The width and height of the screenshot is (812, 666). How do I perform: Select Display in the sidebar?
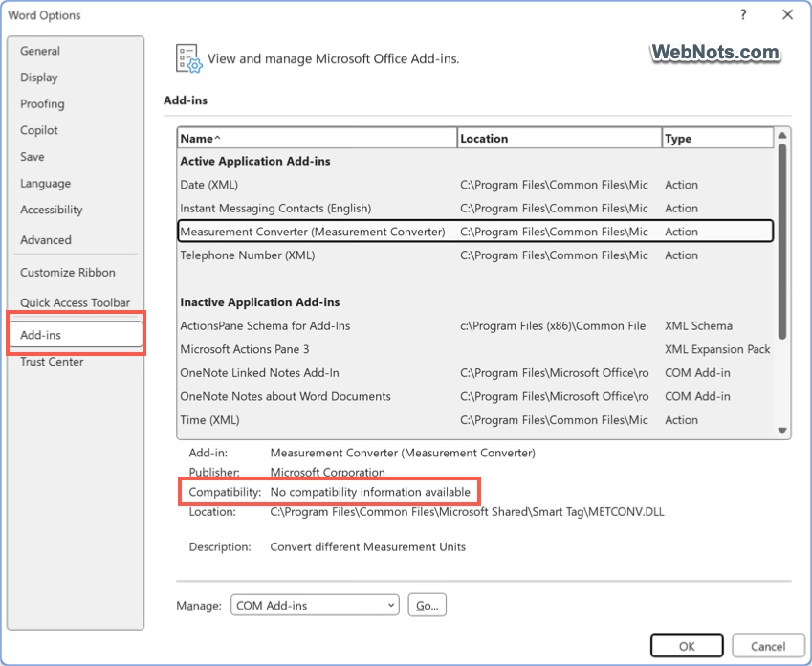click(39, 78)
